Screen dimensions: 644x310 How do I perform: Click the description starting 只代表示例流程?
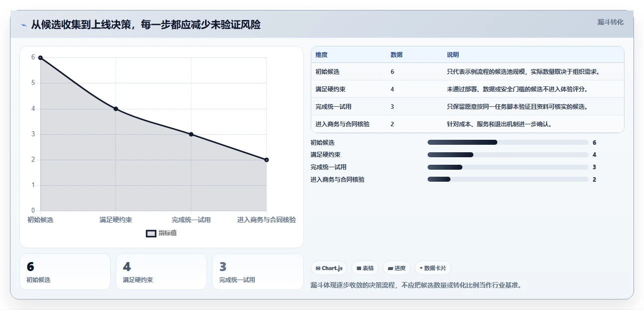click(x=523, y=72)
